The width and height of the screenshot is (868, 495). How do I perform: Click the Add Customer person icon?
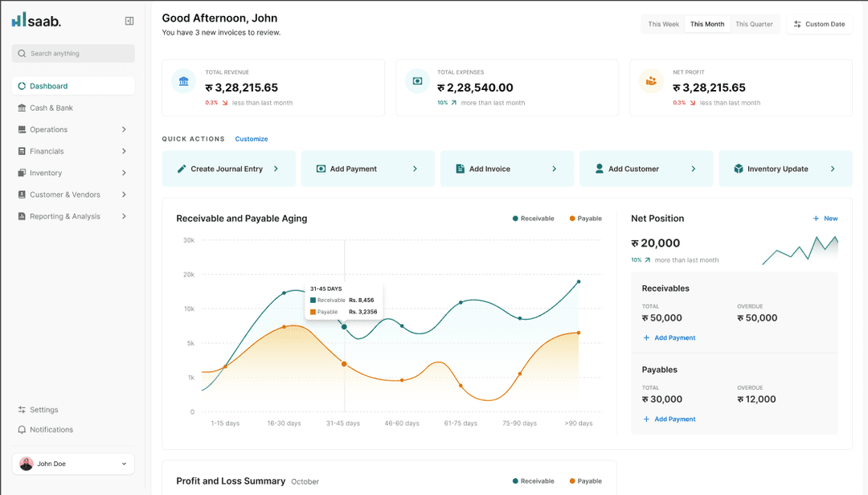(x=599, y=169)
